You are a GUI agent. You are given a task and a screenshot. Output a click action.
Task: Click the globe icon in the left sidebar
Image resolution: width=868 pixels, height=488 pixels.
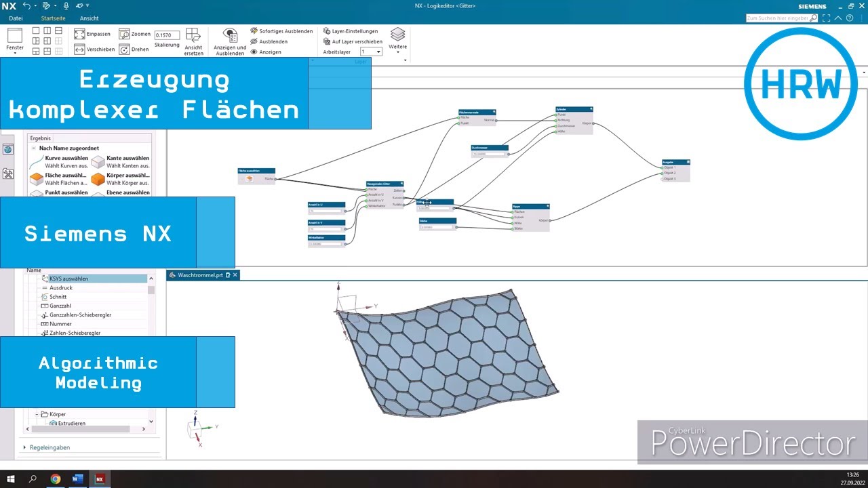point(8,150)
